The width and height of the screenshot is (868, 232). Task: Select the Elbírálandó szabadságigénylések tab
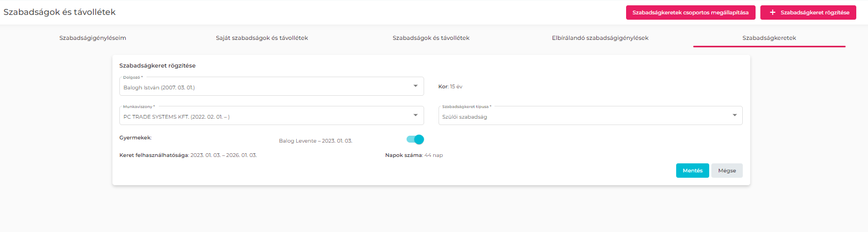[x=600, y=38]
